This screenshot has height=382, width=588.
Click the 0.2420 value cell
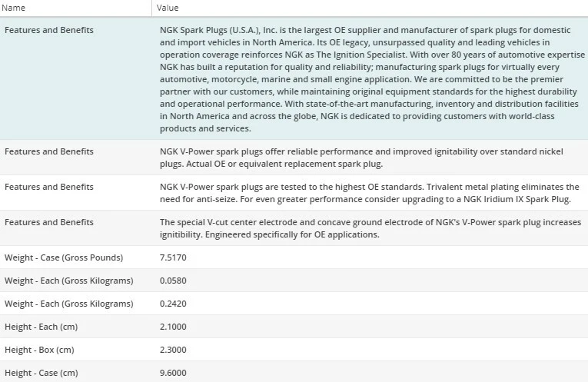click(x=173, y=304)
